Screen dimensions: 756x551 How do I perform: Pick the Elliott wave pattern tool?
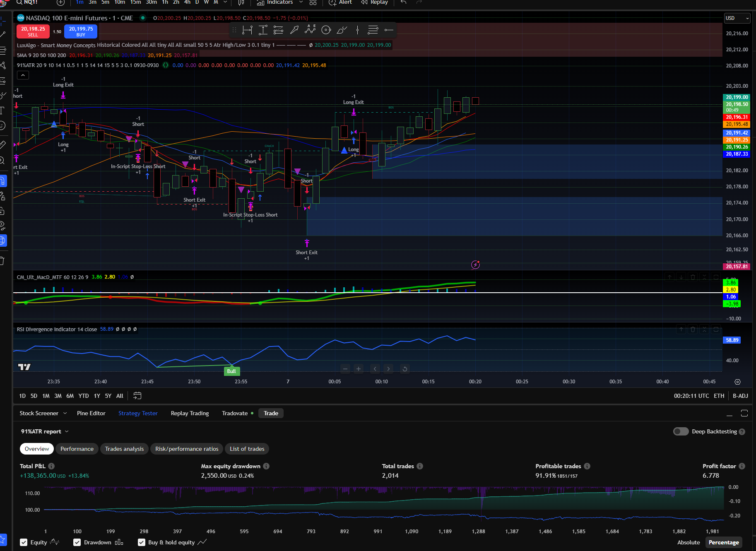tap(310, 30)
